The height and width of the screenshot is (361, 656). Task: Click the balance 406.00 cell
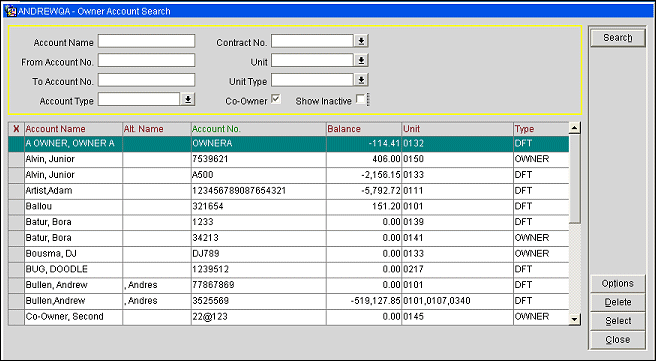click(x=364, y=159)
